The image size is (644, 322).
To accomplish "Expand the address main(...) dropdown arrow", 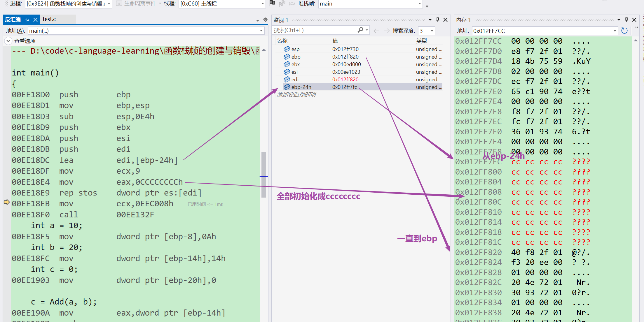I will (261, 31).
